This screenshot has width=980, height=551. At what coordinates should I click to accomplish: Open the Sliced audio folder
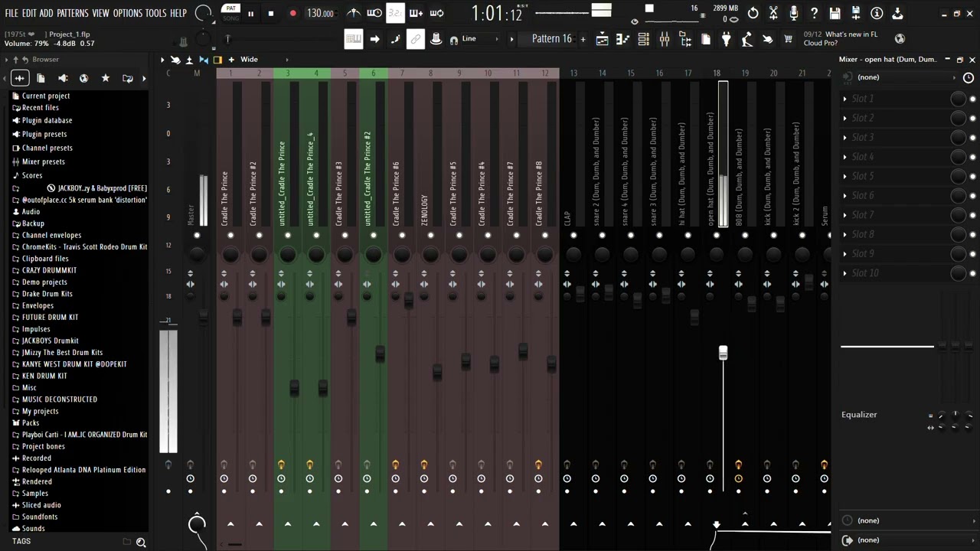41,505
